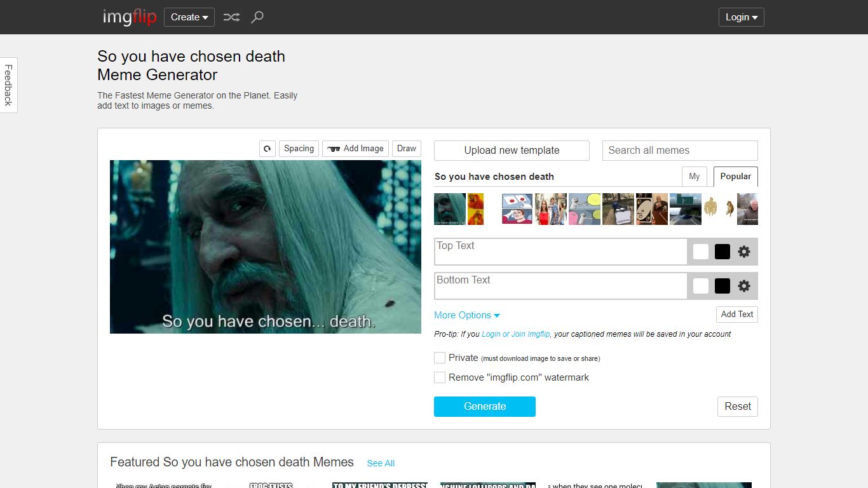Reset the meme editor
The height and width of the screenshot is (488, 868).
pos(738,407)
